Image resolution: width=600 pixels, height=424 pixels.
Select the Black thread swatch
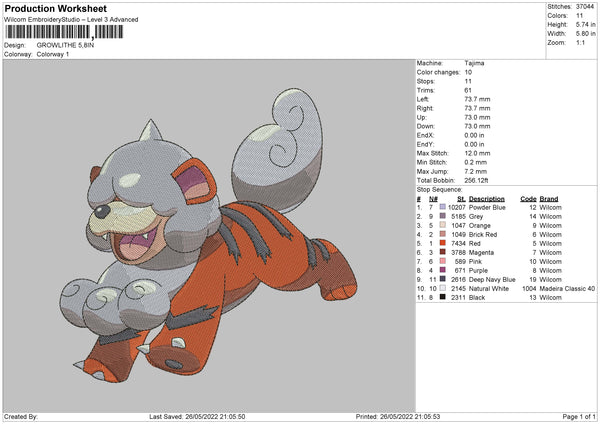(443, 297)
